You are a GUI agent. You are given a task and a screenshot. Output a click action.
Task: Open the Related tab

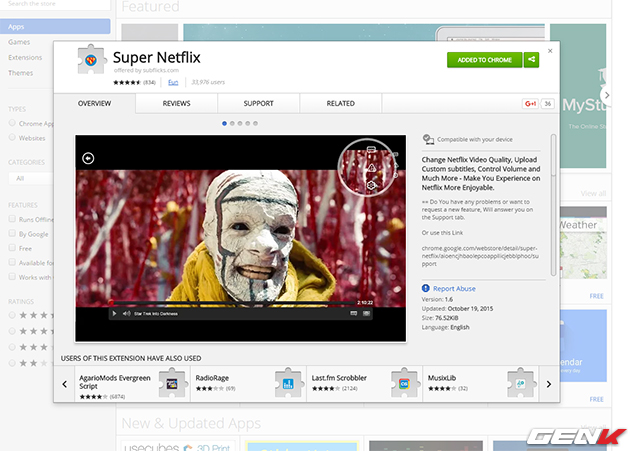340,104
